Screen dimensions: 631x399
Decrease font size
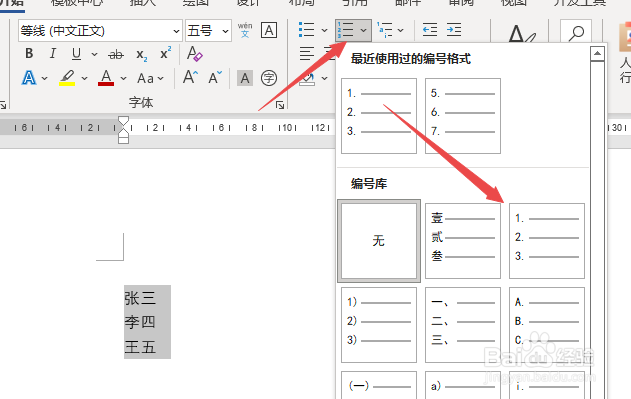pyautogui.click(x=215, y=77)
